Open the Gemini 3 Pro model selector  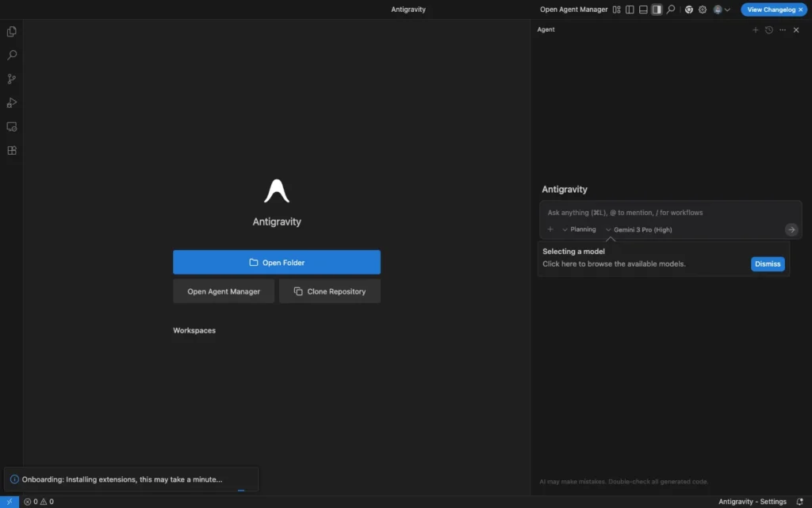pos(639,229)
